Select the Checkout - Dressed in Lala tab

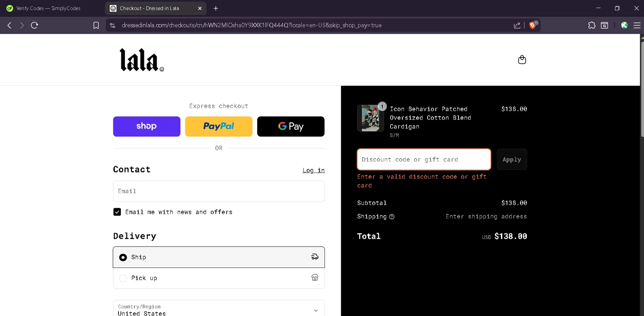(155, 8)
